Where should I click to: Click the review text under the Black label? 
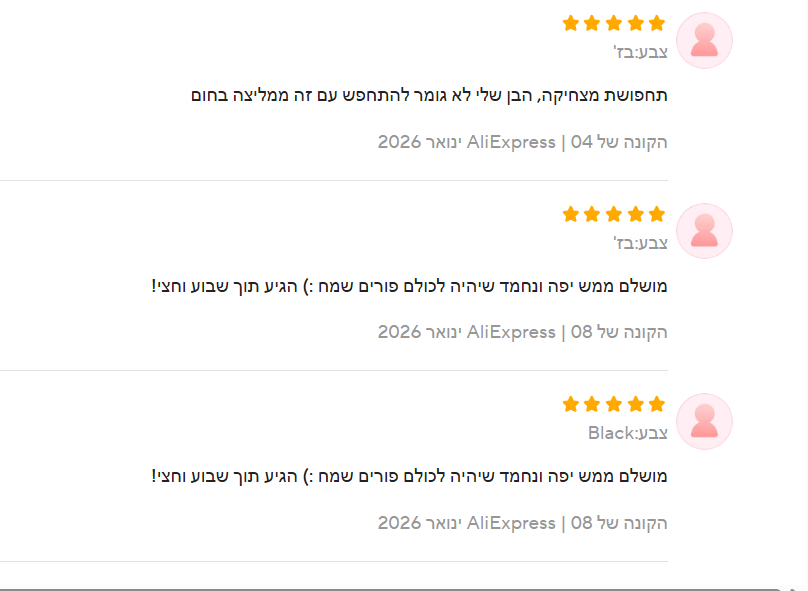tap(409, 476)
